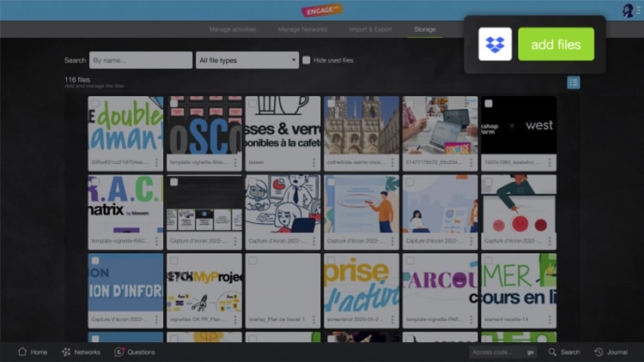Go to Home in bottom bar
The width and height of the screenshot is (644, 362).
point(33,353)
